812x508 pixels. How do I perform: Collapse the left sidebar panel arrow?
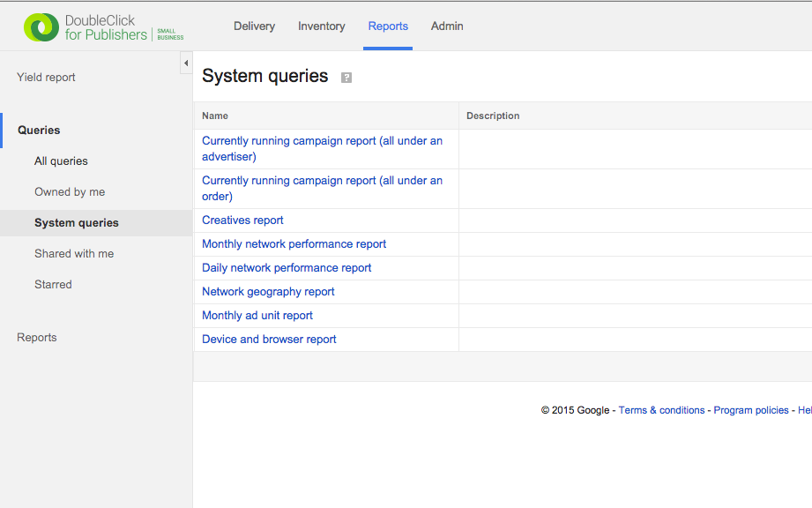186,63
